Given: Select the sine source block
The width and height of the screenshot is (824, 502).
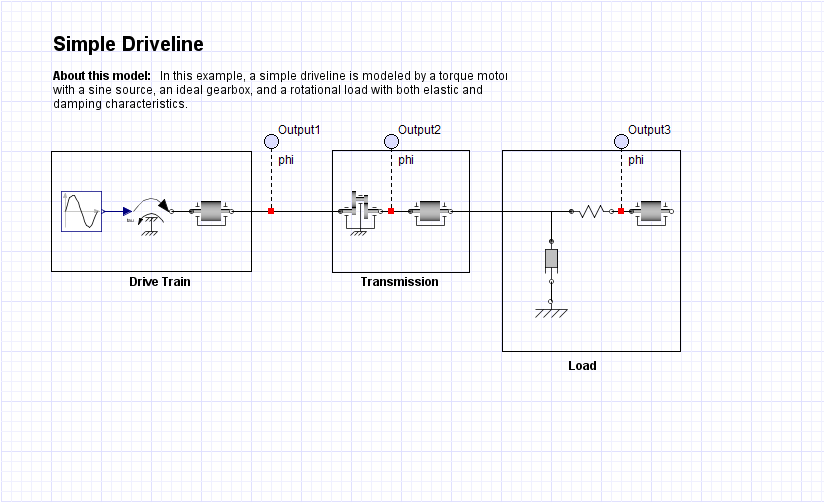Looking at the screenshot, I should (x=81, y=211).
